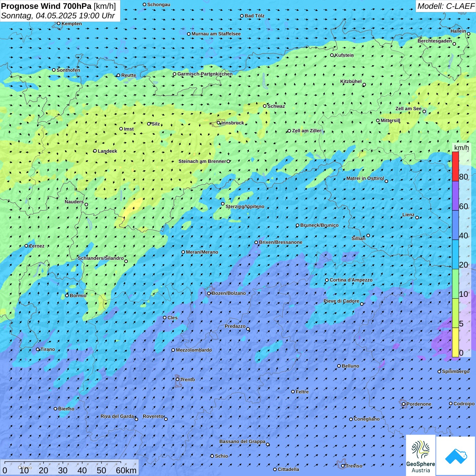The image size is (476, 476).
Task: Click the Treviso city marker
Action: [343, 466]
